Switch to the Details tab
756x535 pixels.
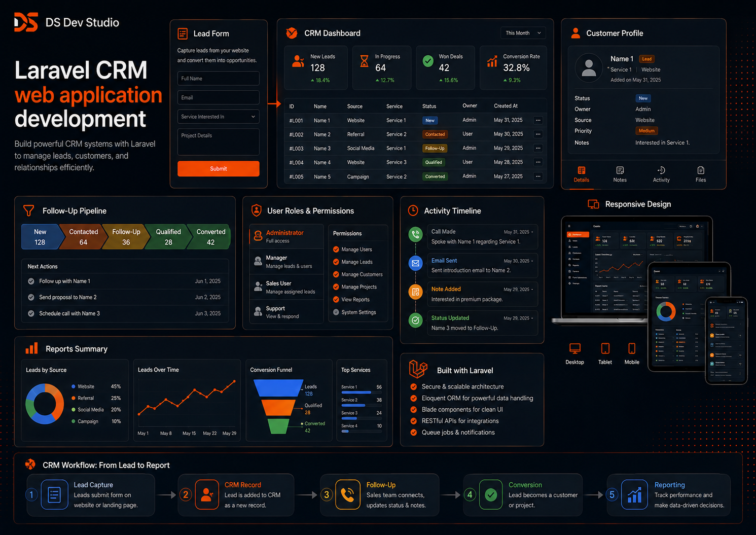tap(582, 174)
